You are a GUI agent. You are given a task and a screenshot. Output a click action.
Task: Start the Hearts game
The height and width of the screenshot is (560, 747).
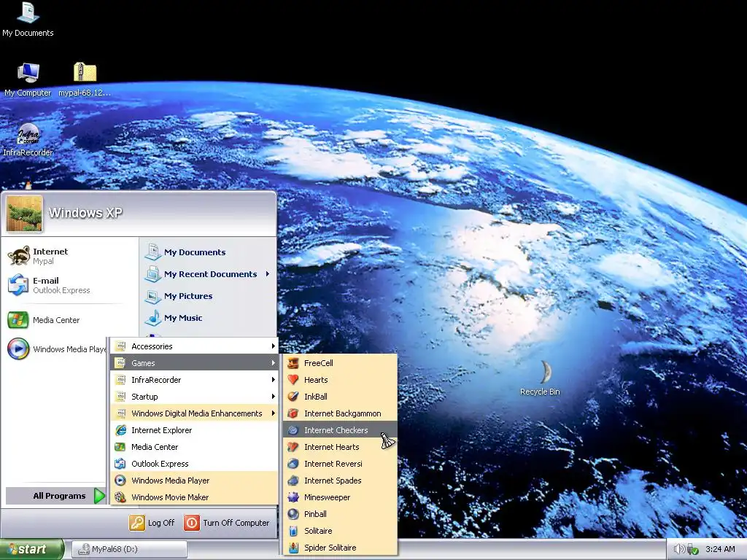(x=340, y=379)
